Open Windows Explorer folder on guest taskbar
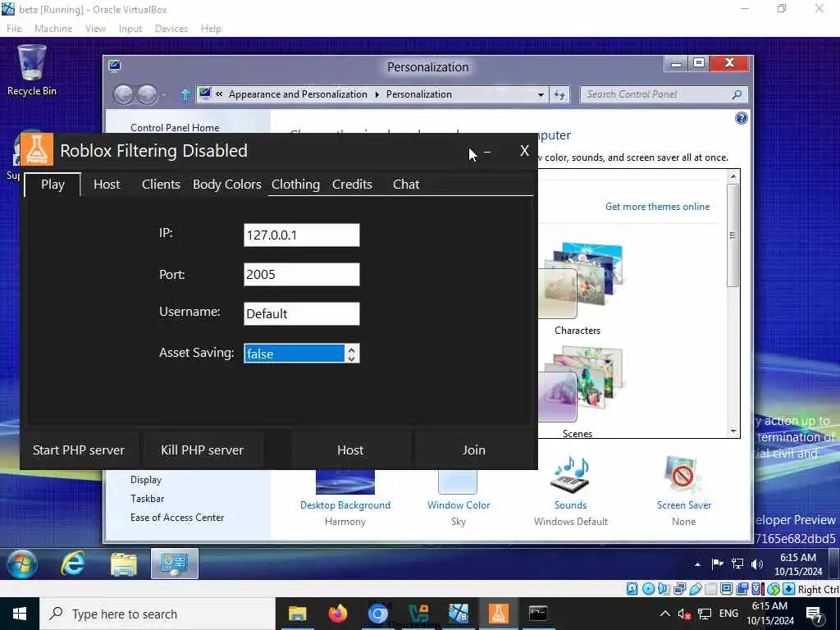This screenshot has width=840, height=630. (124, 564)
